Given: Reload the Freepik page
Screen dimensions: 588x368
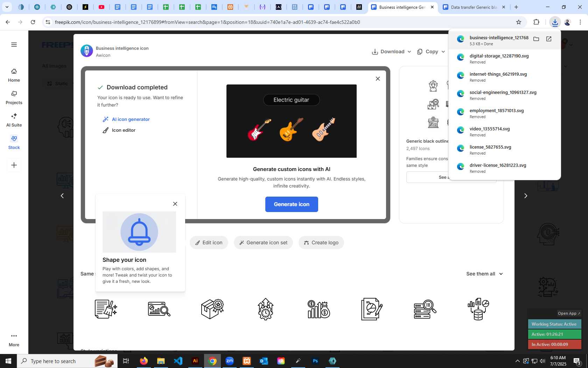Looking at the screenshot, I should pyautogui.click(x=33, y=22).
